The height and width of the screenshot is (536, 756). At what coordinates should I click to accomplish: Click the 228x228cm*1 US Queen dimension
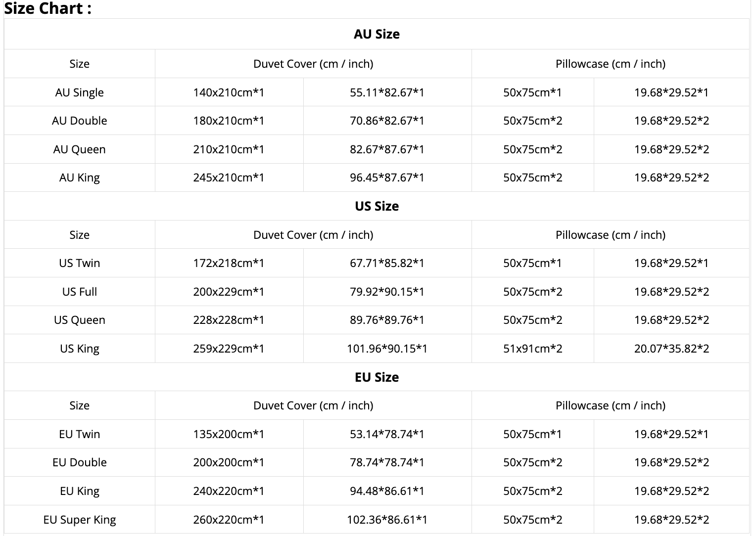tap(229, 320)
